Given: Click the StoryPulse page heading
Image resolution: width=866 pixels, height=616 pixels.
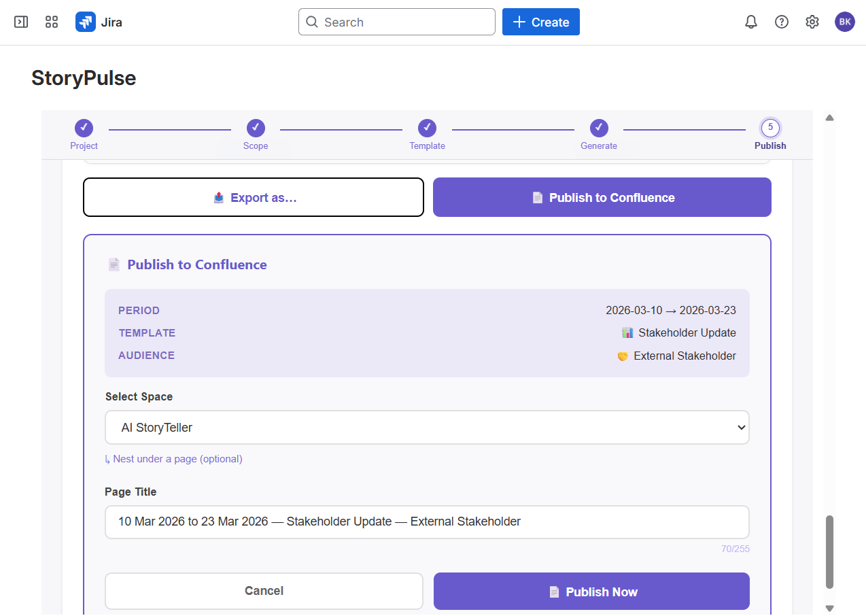Looking at the screenshot, I should pos(84,78).
